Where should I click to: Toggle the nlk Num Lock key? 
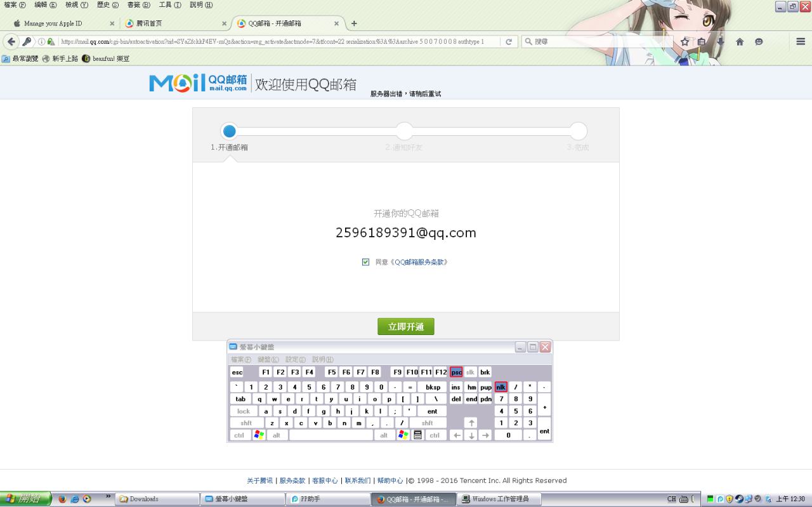point(501,387)
